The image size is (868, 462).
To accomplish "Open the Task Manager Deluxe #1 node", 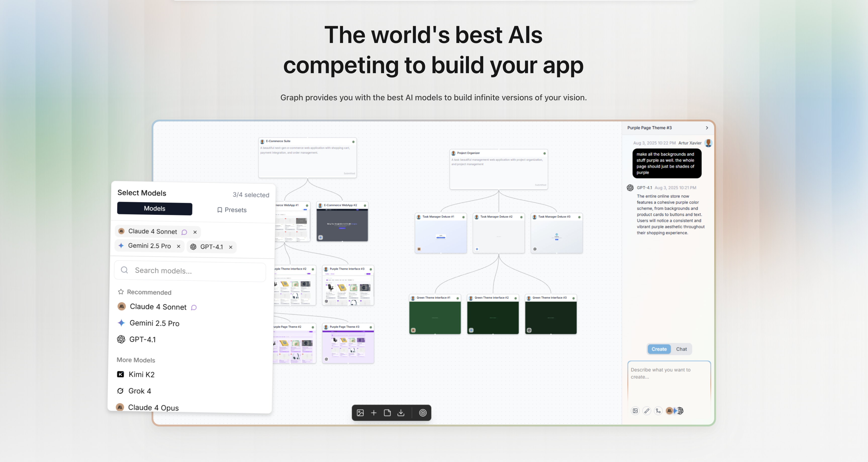I will pyautogui.click(x=441, y=233).
